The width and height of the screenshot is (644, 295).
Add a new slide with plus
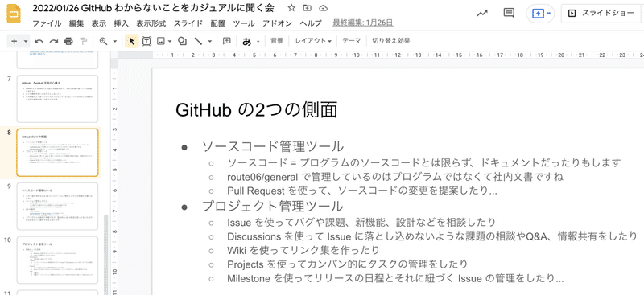pos(14,41)
